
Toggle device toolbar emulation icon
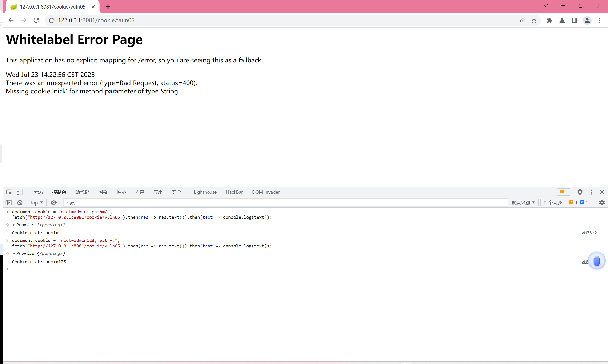(19, 192)
